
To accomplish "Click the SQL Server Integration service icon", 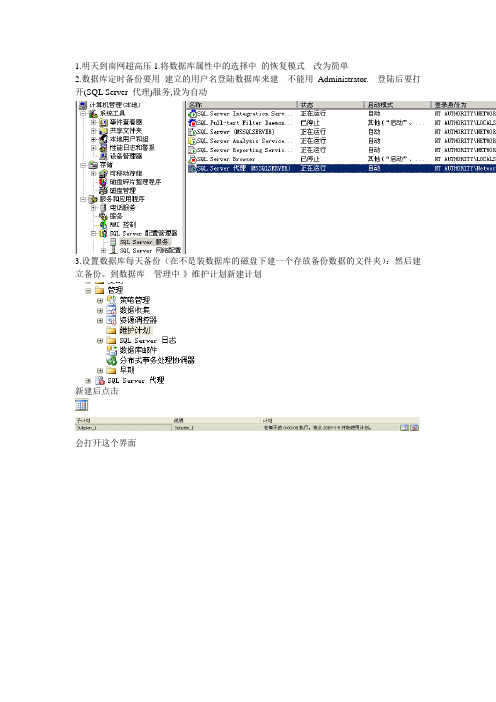I will (192, 114).
